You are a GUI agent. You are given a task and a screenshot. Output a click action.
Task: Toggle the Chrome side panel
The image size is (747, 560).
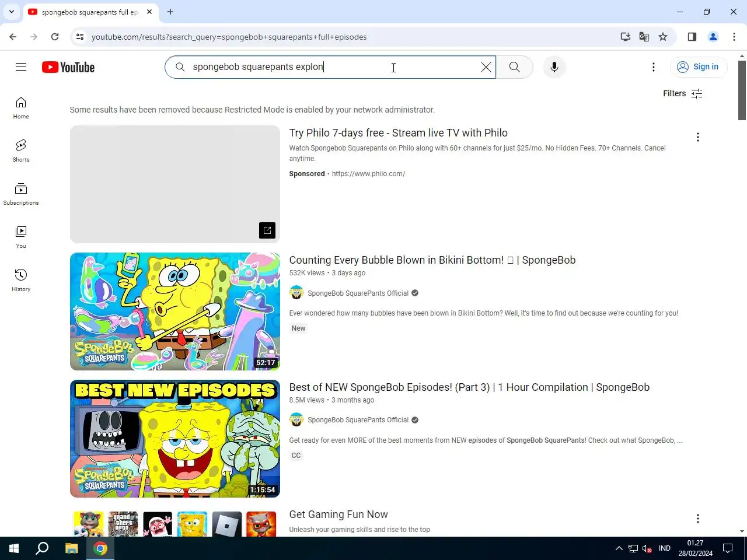click(x=692, y=37)
